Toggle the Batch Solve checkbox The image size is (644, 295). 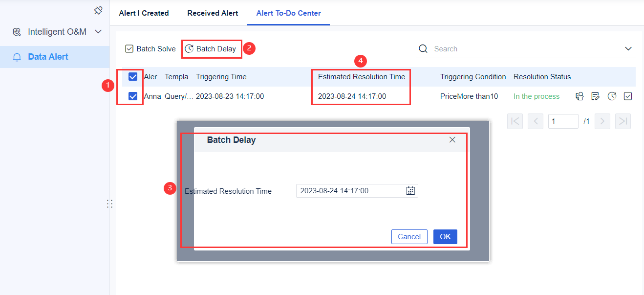tap(129, 48)
